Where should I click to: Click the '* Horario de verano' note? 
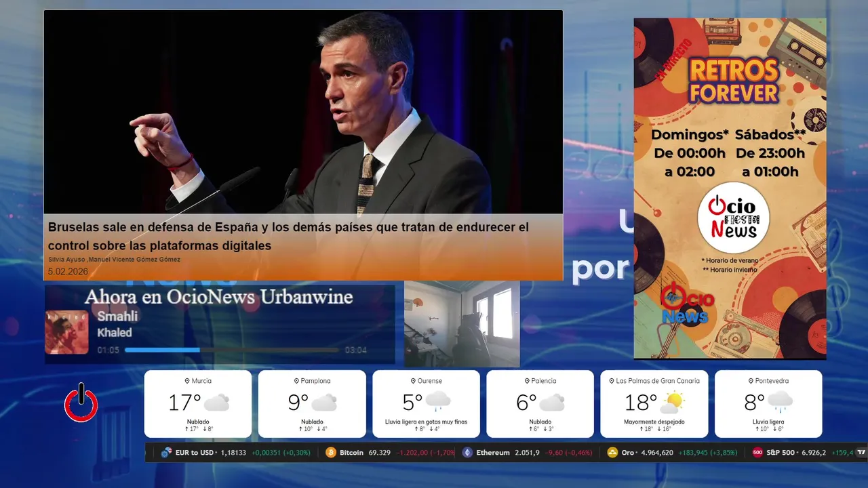tap(730, 260)
